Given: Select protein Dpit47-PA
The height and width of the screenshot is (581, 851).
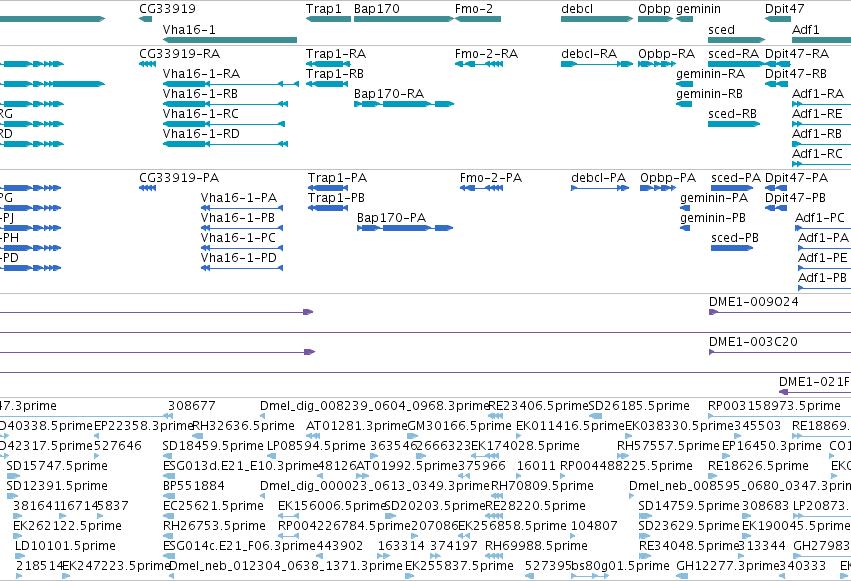Looking at the screenshot, I should [776, 188].
